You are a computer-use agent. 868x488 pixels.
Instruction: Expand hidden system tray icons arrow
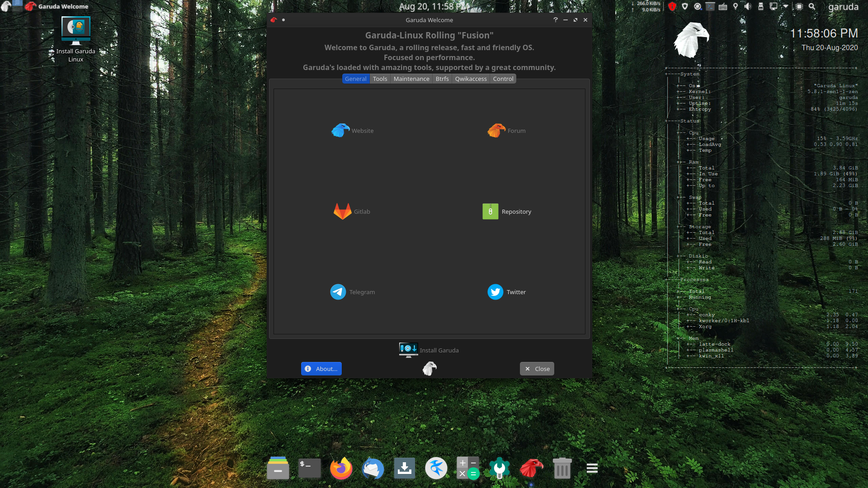click(x=786, y=6)
